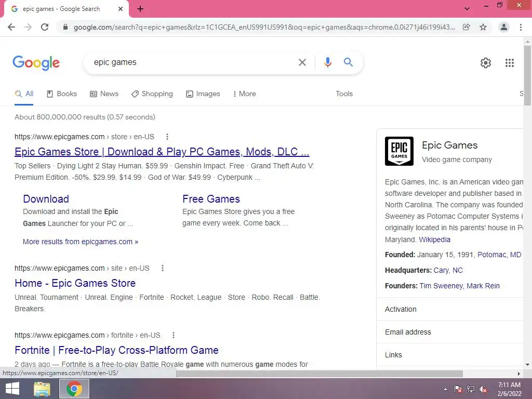532x399 pixels.
Task: Open the Chrome profile avatar icon
Action: [x=504, y=27]
